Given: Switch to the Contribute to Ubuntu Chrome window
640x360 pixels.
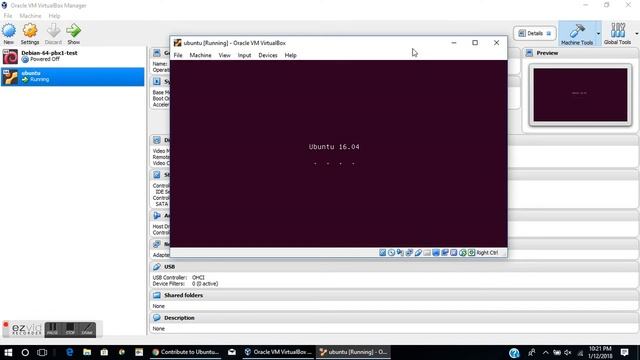Looking at the screenshot, I should click(x=185, y=352).
